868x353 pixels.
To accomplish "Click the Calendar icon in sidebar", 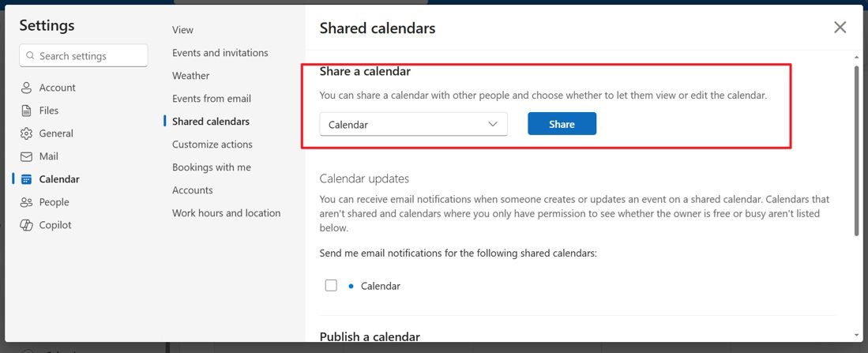I will tap(27, 179).
